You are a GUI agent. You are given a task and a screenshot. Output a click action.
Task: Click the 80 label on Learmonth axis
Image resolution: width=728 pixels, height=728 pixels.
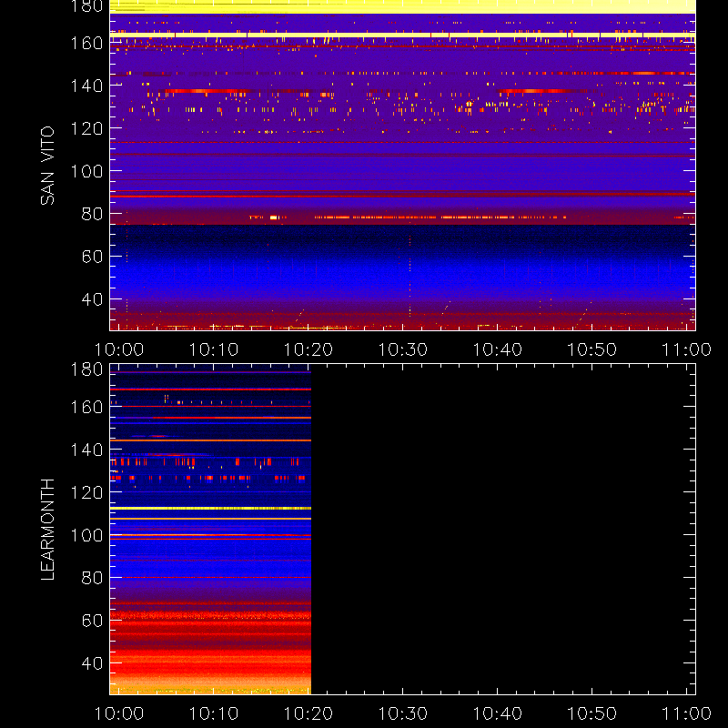[93, 578]
